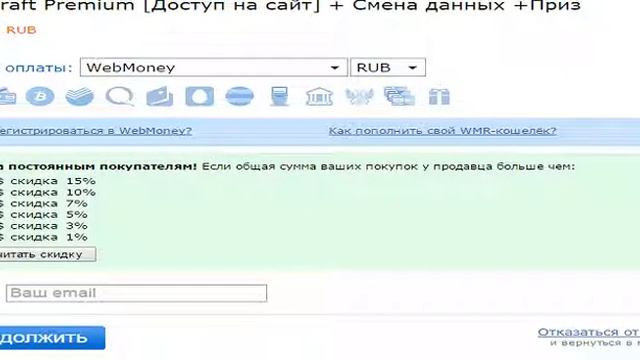Select the QIWI payment icon
Screen dimensions: 640x360
click(x=120, y=97)
